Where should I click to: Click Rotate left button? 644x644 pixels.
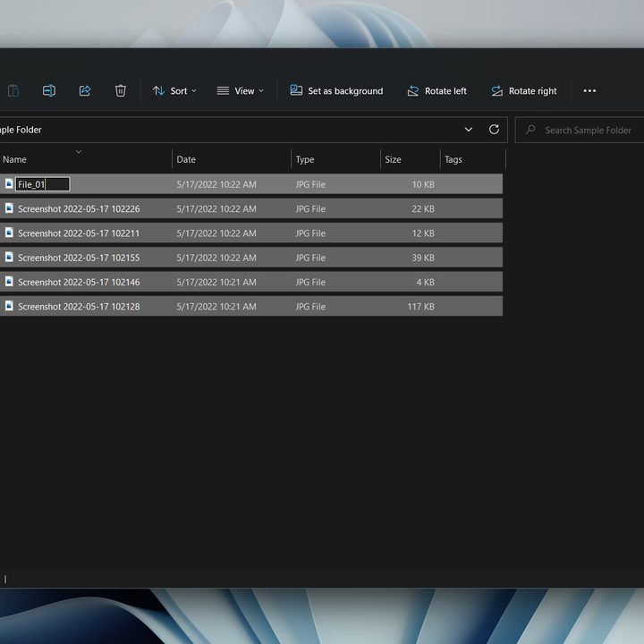(x=436, y=90)
